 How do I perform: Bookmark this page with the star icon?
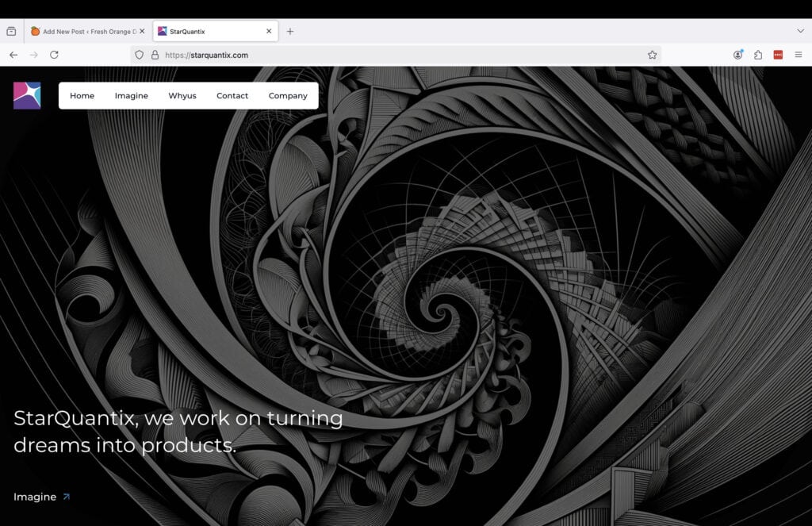(652, 55)
